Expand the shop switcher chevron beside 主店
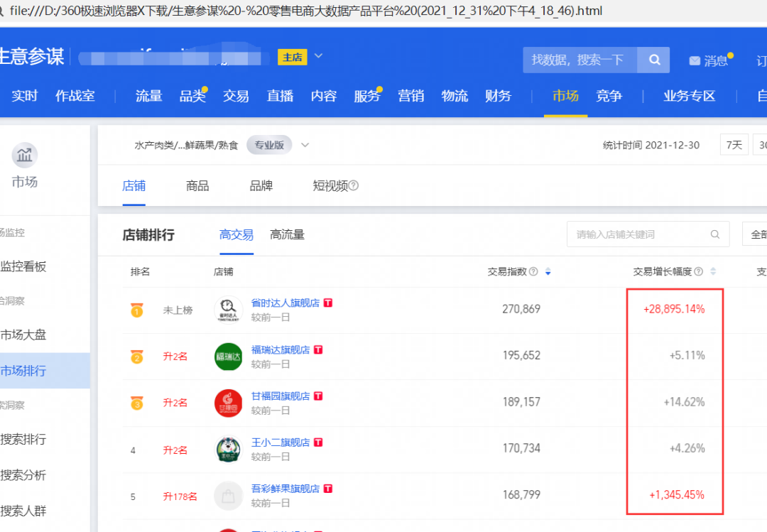767x532 pixels. (318, 56)
